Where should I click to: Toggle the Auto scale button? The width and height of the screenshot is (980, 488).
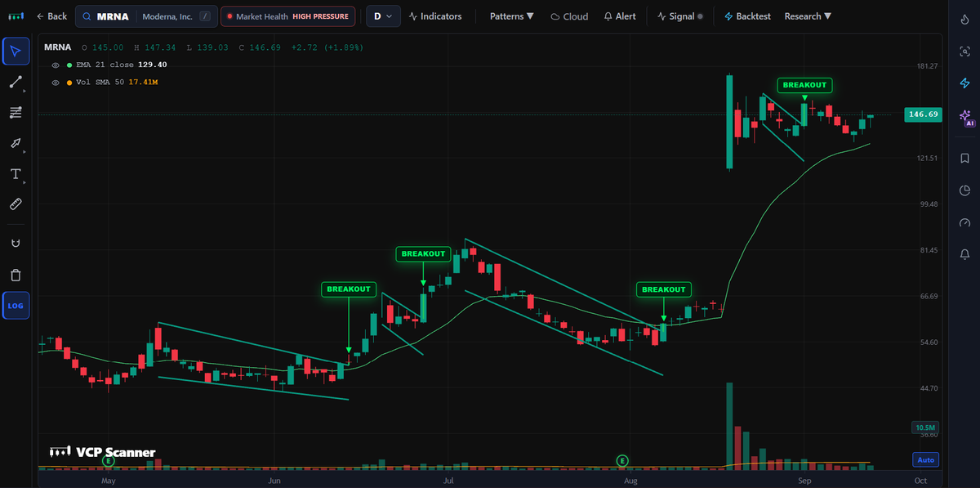coord(925,459)
